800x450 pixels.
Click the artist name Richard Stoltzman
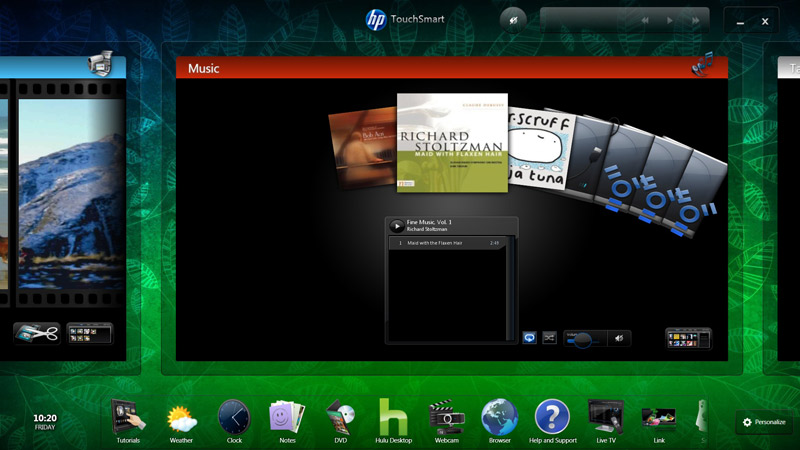click(427, 229)
